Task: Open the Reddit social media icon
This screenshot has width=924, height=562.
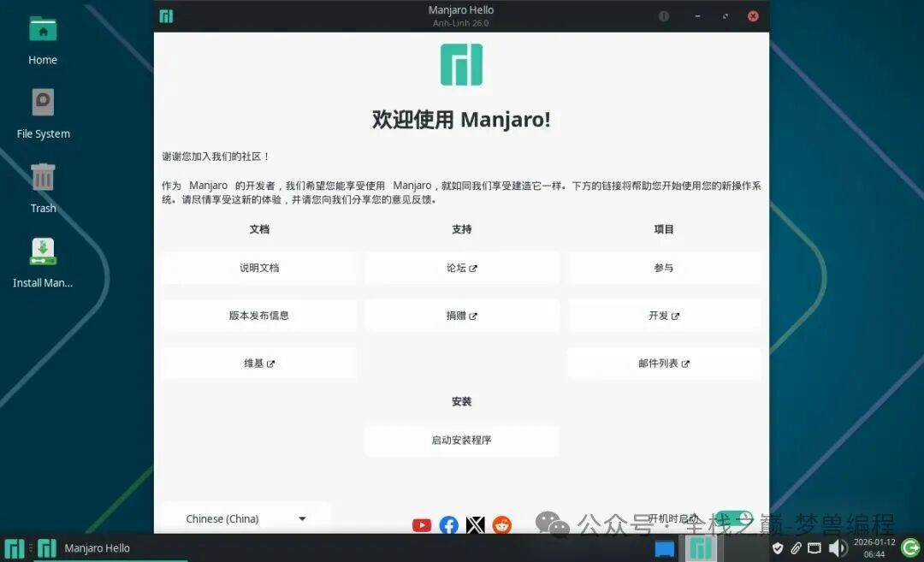Action: click(x=501, y=525)
